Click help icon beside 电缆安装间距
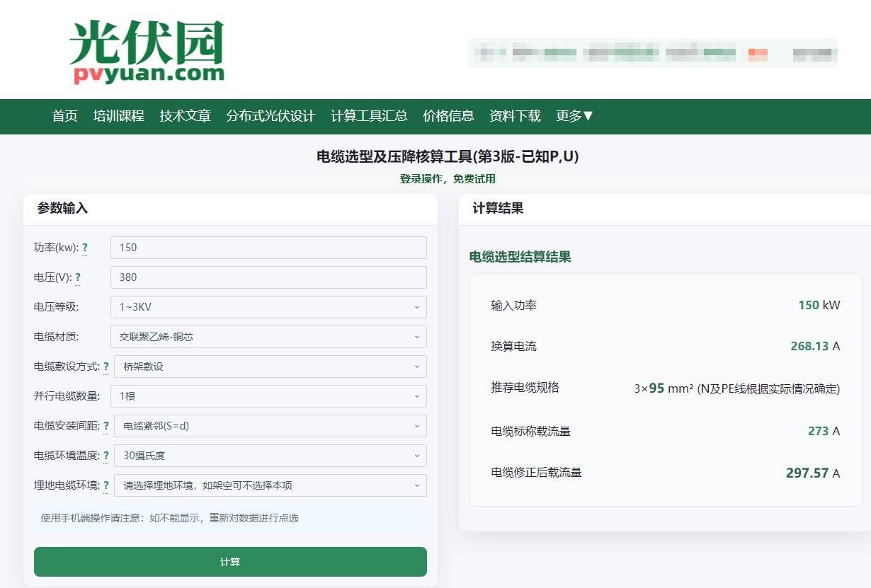 (106, 426)
